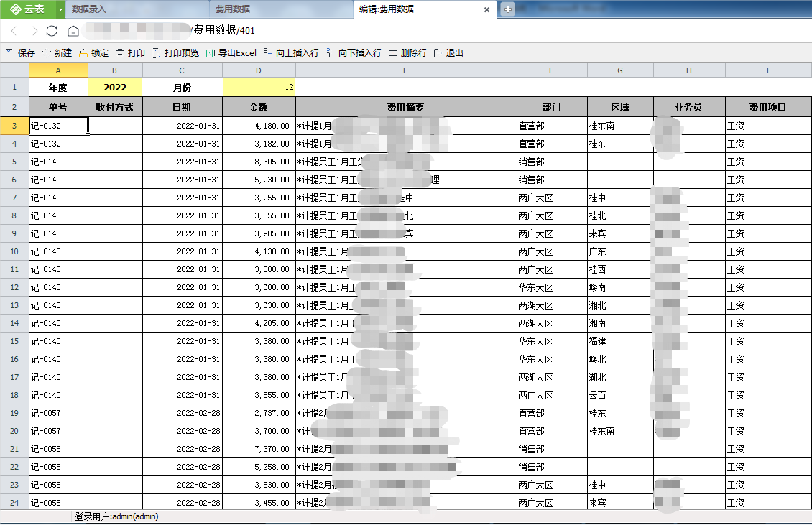Image resolution: width=812 pixels, height=525 pixels.
Task: Click department 华东大区 in row 12
Action: click(x=552, y=287)
